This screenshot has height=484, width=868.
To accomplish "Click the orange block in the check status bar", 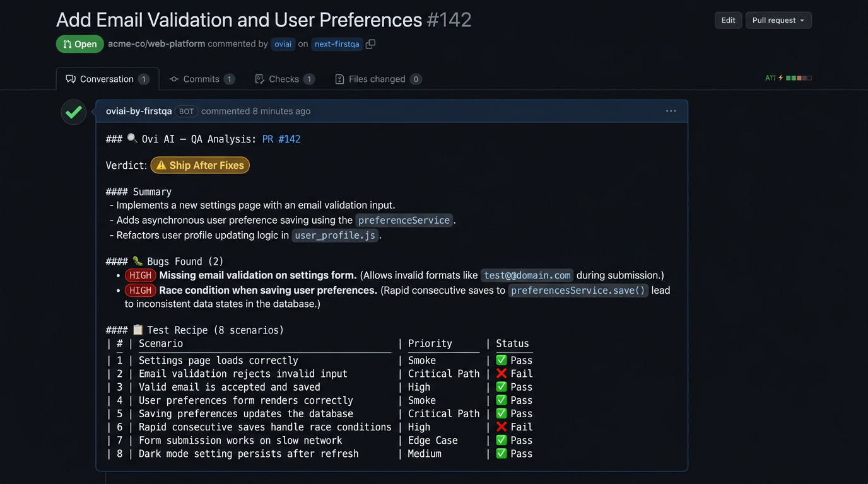I will click(x=800, y=78).
